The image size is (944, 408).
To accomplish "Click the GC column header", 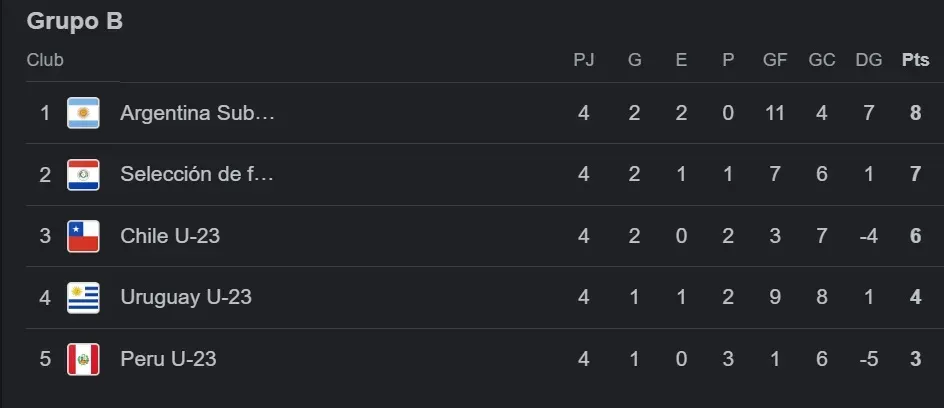I will pyautogui.click(x=822, y=60).
